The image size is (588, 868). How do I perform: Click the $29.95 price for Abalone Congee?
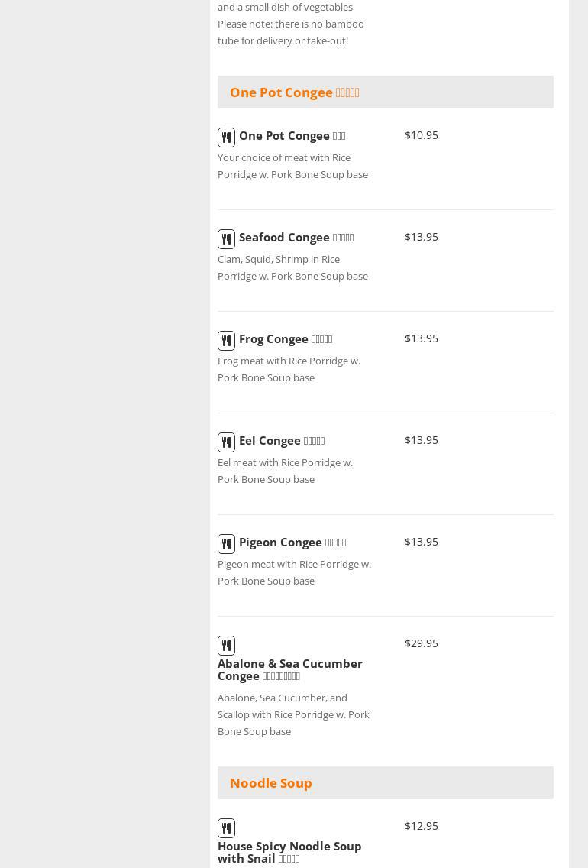(421, 643)
